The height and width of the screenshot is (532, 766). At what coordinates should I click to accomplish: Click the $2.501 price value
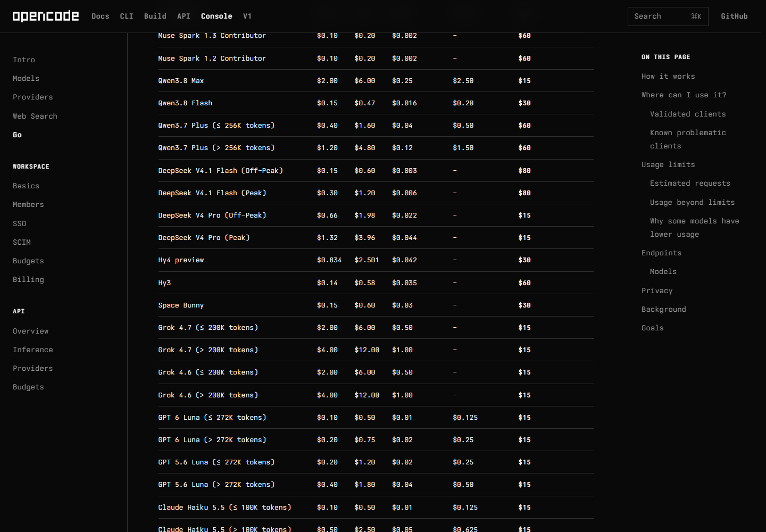point(367,260)
